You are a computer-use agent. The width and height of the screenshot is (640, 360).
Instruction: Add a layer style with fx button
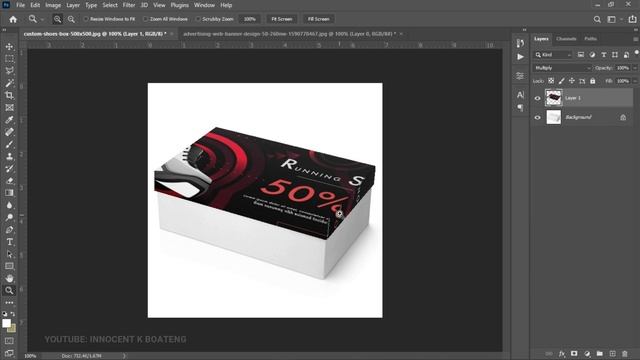(562, 353)
